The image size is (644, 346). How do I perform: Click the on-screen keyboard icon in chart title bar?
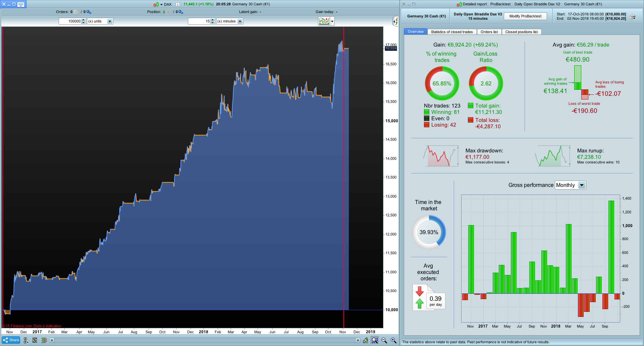click(21, 4)
